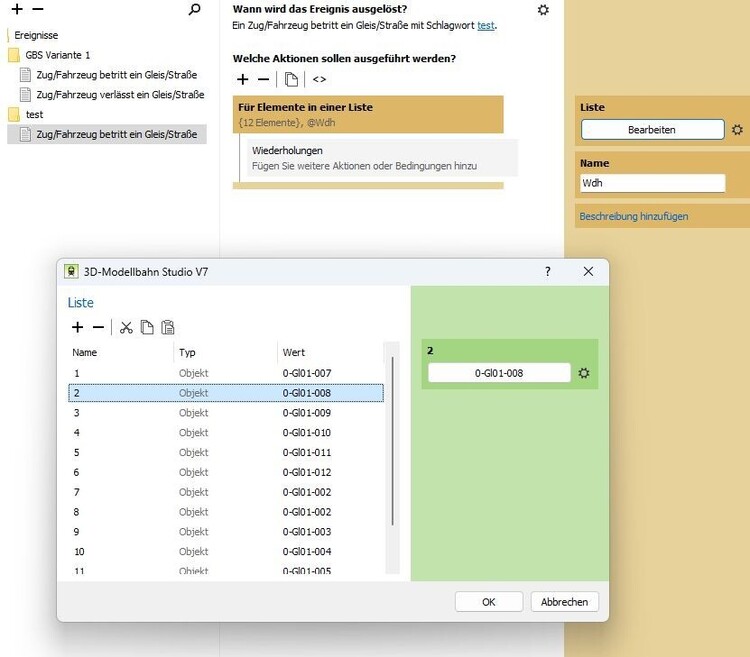Confirm dialog with OK
Viewport: 750px width, 657px height.
pyautogui.click(x=488, y=602)
